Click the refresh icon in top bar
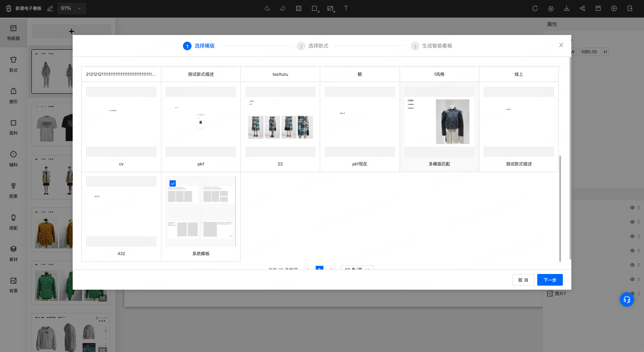The image size is (644, 352). pos(535,9)
